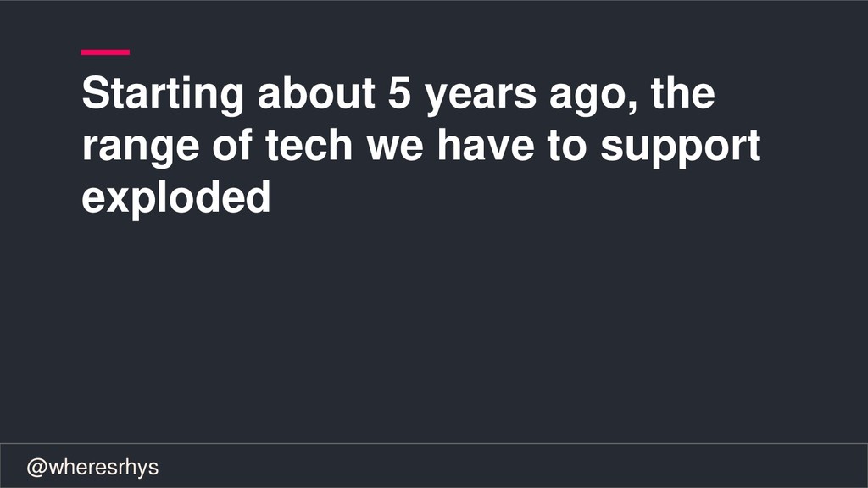The height and width of the screenshot is (488, 868).
Task: Select the word "exploded" on the last line
Action: pyautogui.click(x=176, y=199)
